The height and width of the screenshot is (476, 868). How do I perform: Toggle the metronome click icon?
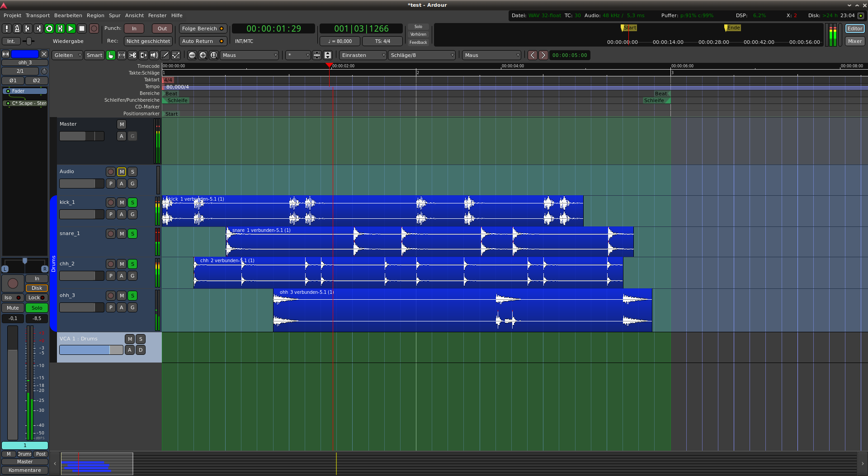click(x=17, y=28)
